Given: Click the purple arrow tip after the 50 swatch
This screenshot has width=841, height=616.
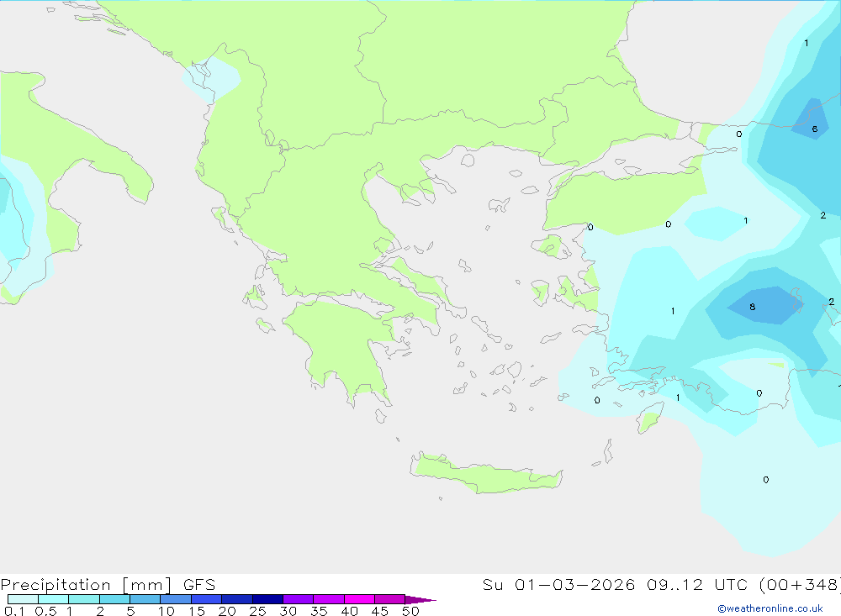Looking at the screenshot, I should tap(420, 600).
